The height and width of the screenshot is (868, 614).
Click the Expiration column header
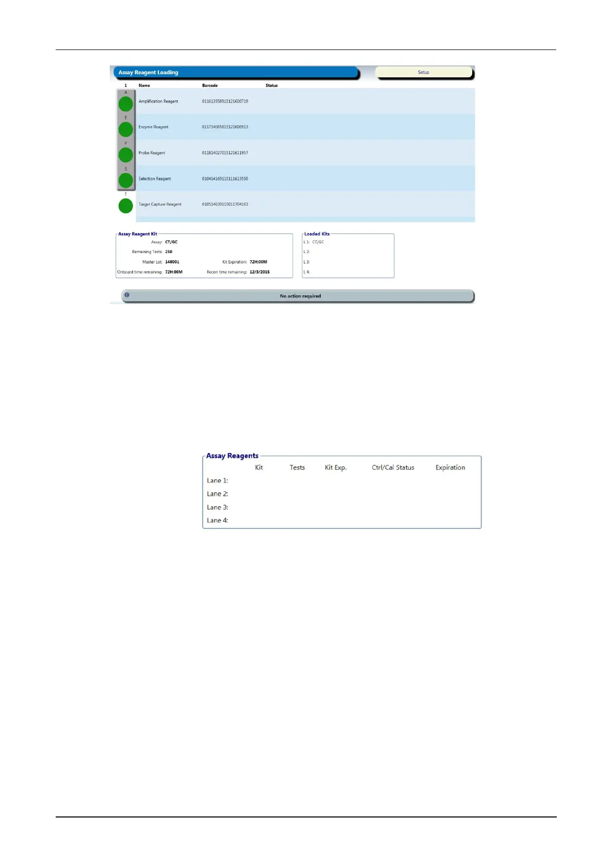(x=450, y=468)
